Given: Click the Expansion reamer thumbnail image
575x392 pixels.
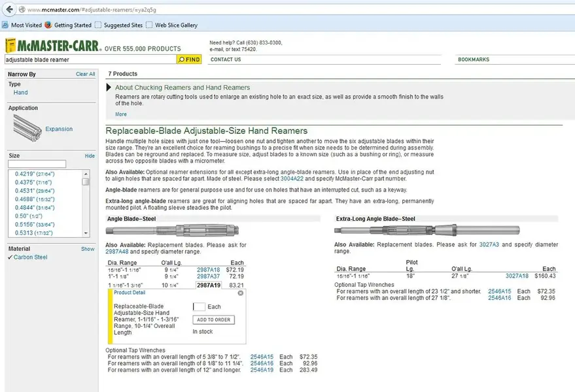Looking at the screenshot, I should [27, 128].
